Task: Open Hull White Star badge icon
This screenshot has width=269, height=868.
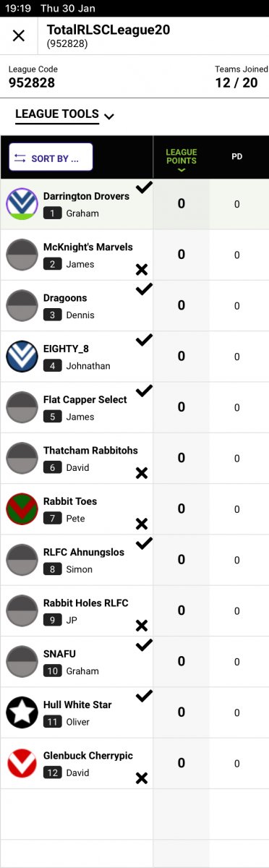Action: (x=22, y=712)
